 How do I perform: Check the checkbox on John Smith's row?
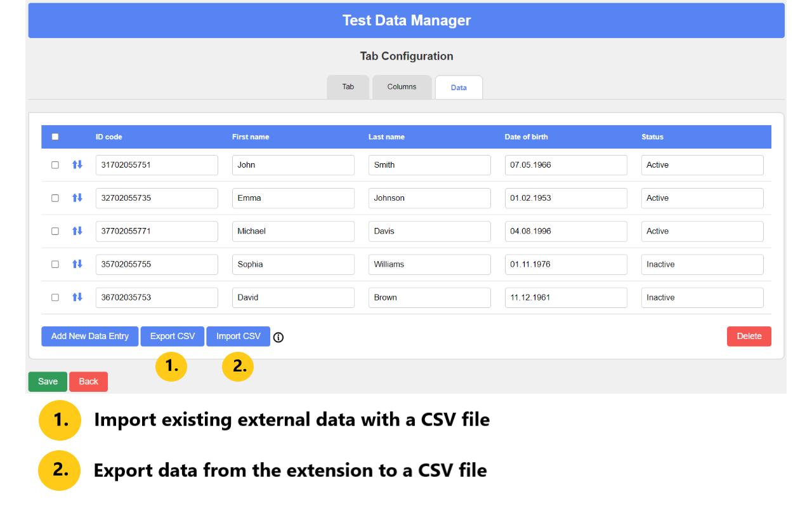tap(55, 165)
